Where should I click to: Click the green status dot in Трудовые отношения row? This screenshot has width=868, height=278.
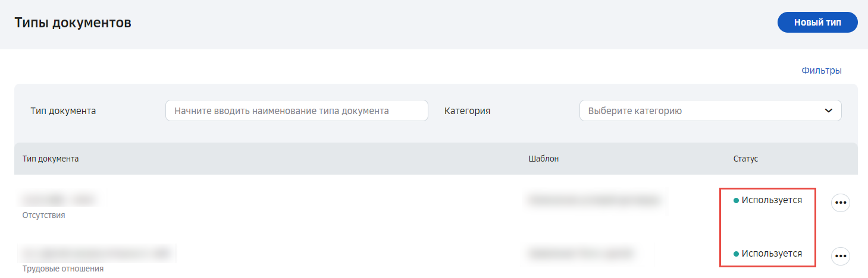736,254
